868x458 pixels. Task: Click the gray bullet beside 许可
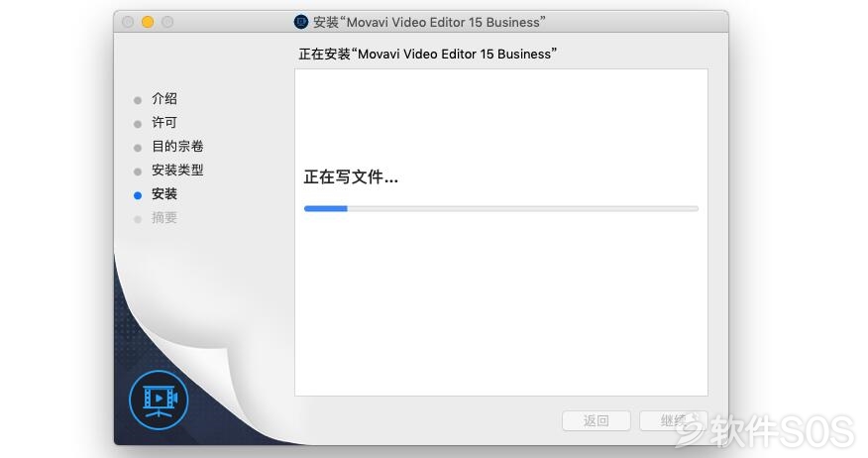tap(138, 124)
